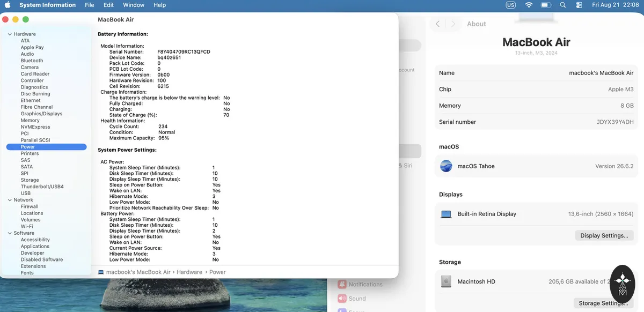Screen dimensions: 644x312
Task: Select Accessibility under Software
Action: 35,240
